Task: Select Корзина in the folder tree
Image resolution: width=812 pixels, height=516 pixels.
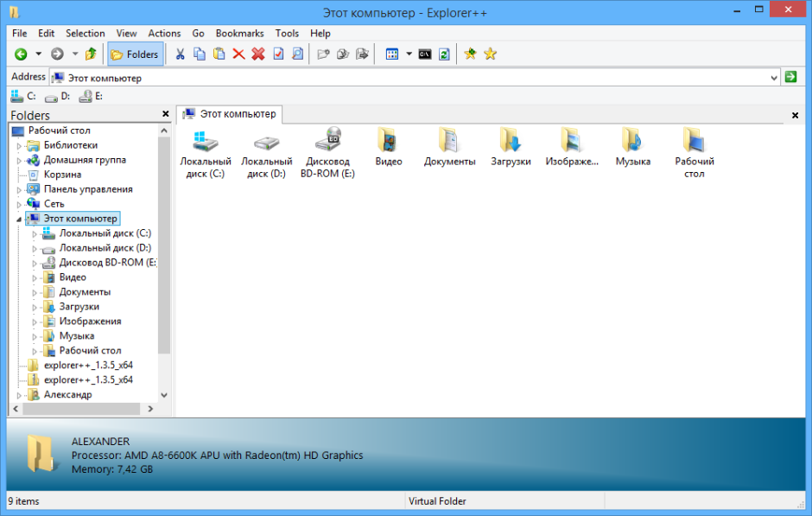Action: tap(62, 175)
